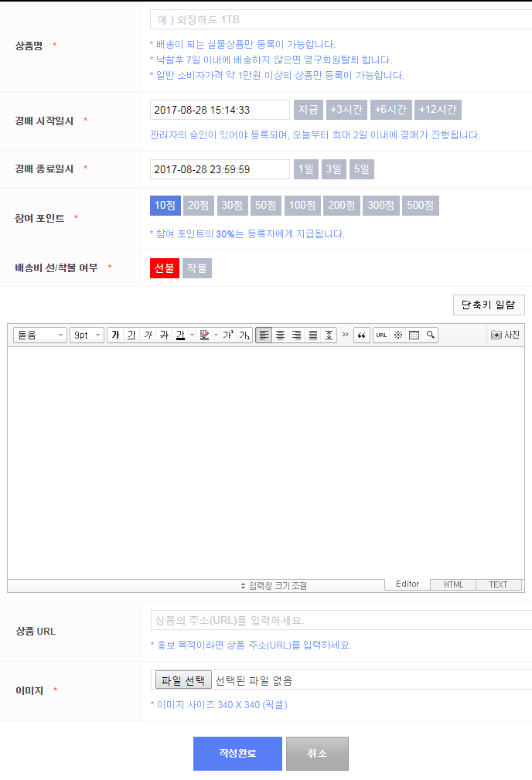Select 30점 participation points
The height and width of the screenshot is (780, 532).
pos(233,206)
